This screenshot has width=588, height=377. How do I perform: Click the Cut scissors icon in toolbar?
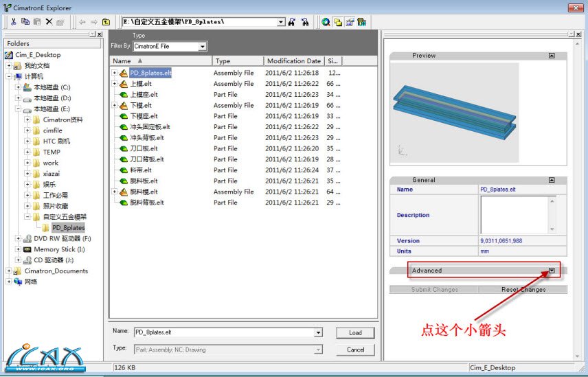pyautogui.click(x=14, y=22)
